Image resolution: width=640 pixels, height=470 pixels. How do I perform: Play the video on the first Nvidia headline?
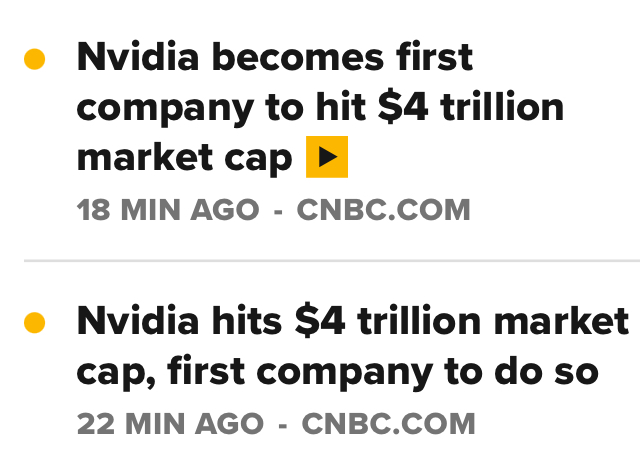click(x=326, y=157)
